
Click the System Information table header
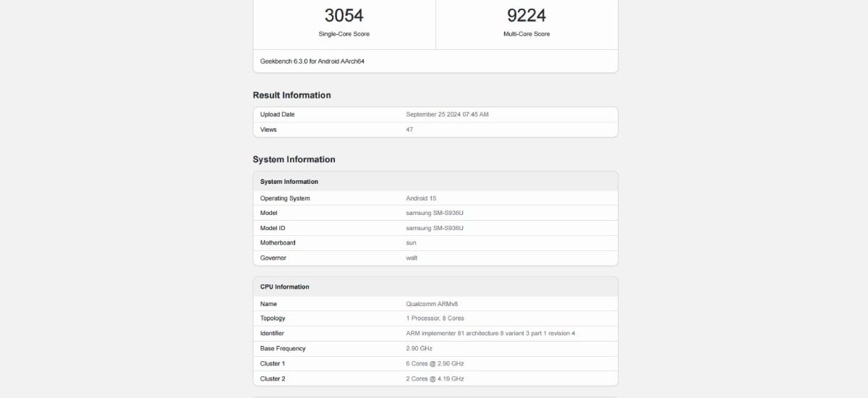(x=289, y=182)
